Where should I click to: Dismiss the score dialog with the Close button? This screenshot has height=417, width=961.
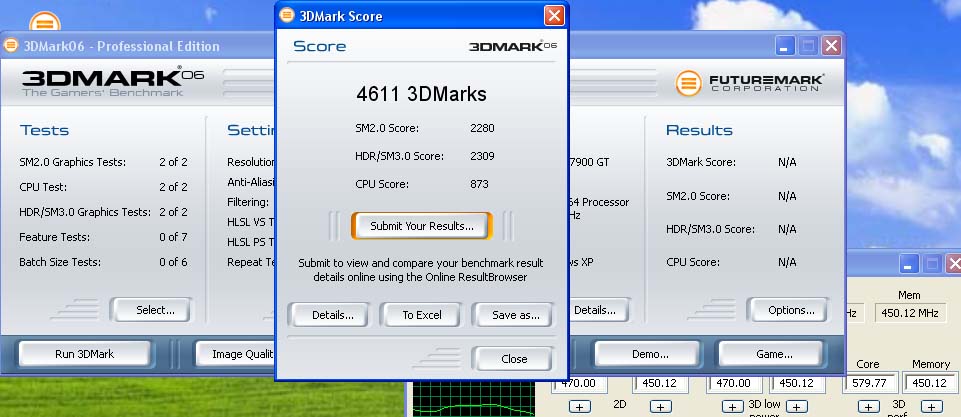tap(512, 359)
